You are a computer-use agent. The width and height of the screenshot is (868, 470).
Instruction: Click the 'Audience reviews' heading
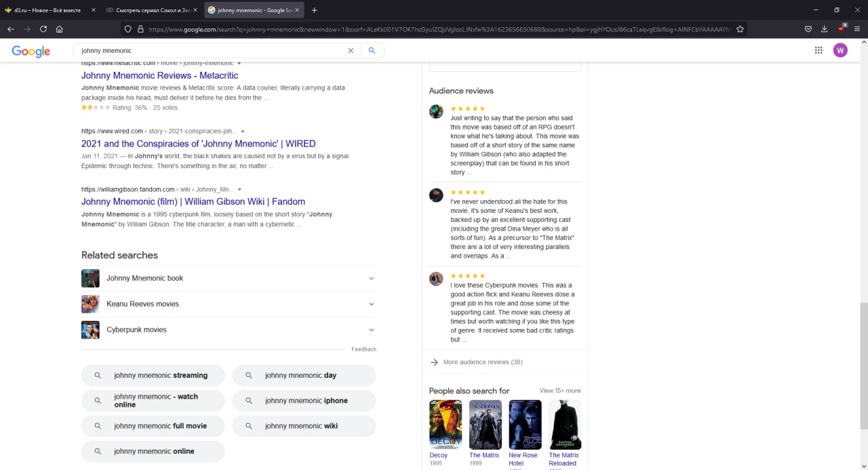(x=461, y=91)
